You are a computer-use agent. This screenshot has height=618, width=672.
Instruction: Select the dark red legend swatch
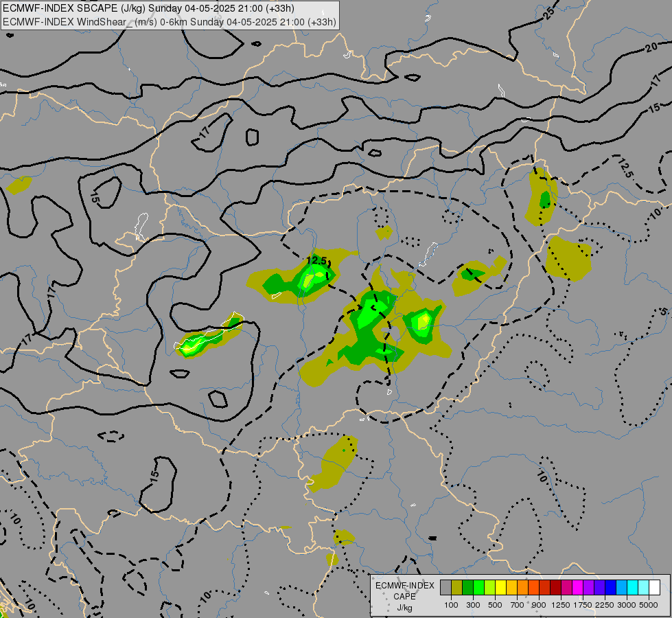coord(556,587)
